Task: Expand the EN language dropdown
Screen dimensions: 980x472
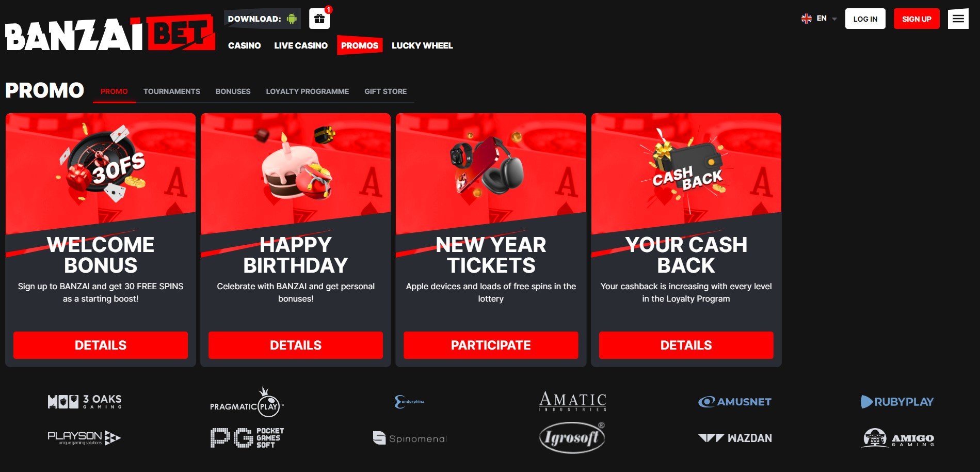Action: (x=819, y=19)
